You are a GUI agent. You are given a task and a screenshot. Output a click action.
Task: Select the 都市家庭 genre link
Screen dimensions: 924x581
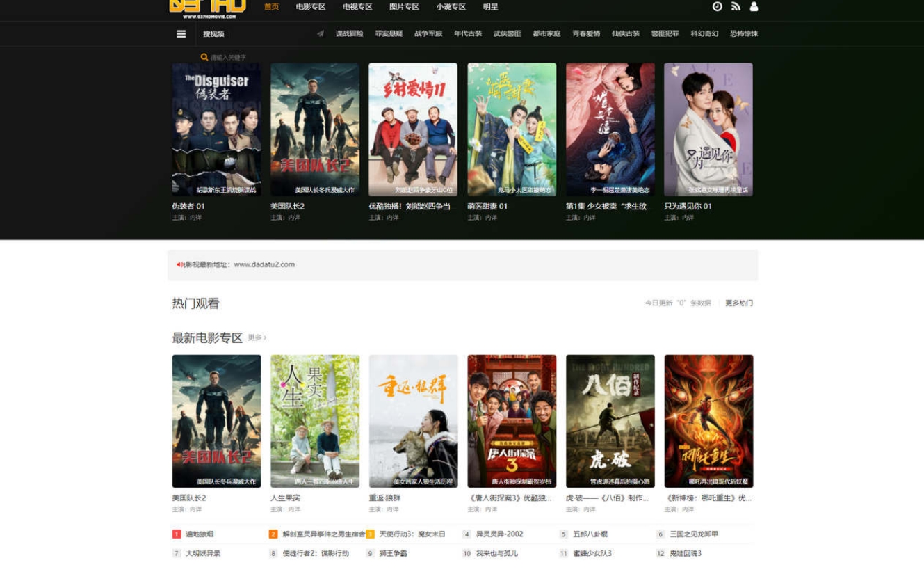coord(546,33)
